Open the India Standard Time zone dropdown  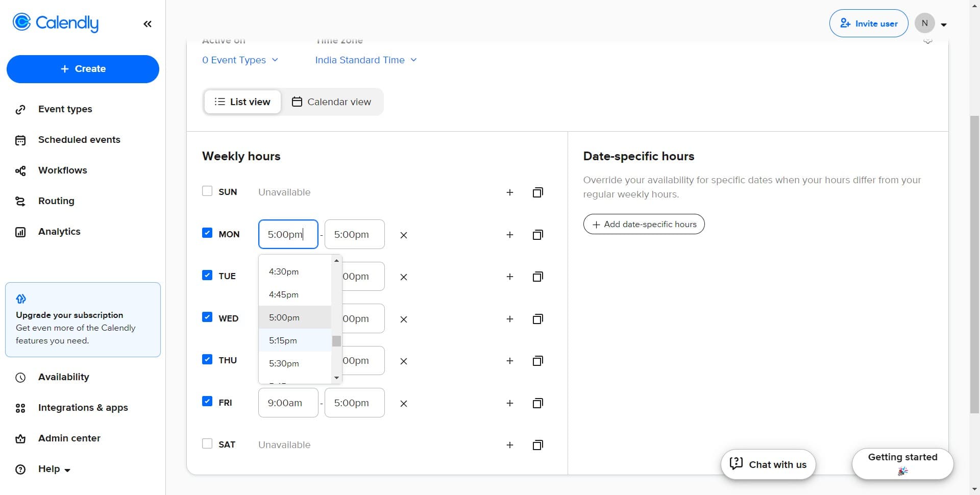(x=365, y=60)
